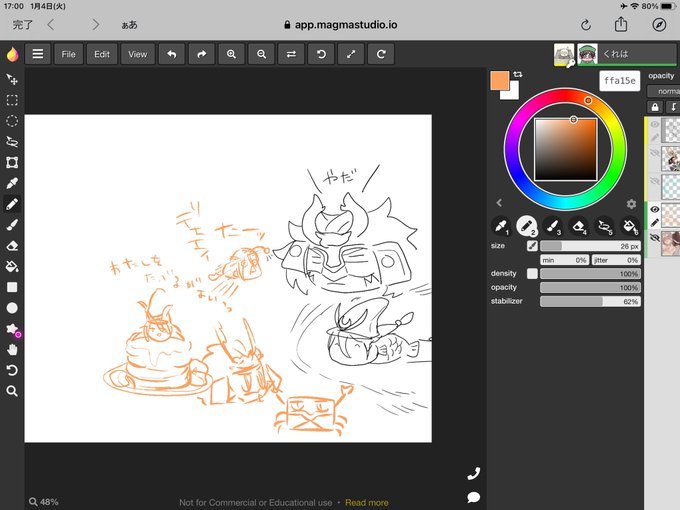Select the eraser tool in left toolbar
Screen dimensions: 680x510
pyautogui.click(x=12, y=245)
